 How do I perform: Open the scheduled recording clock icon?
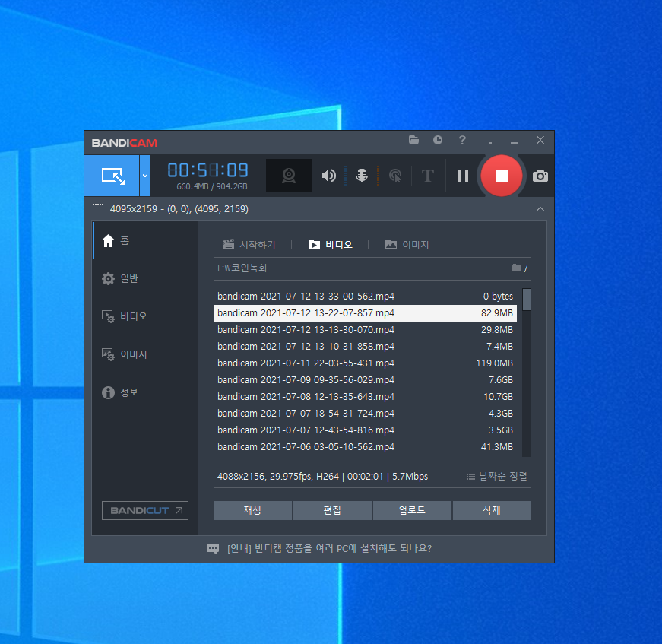(x=438, y=140)
